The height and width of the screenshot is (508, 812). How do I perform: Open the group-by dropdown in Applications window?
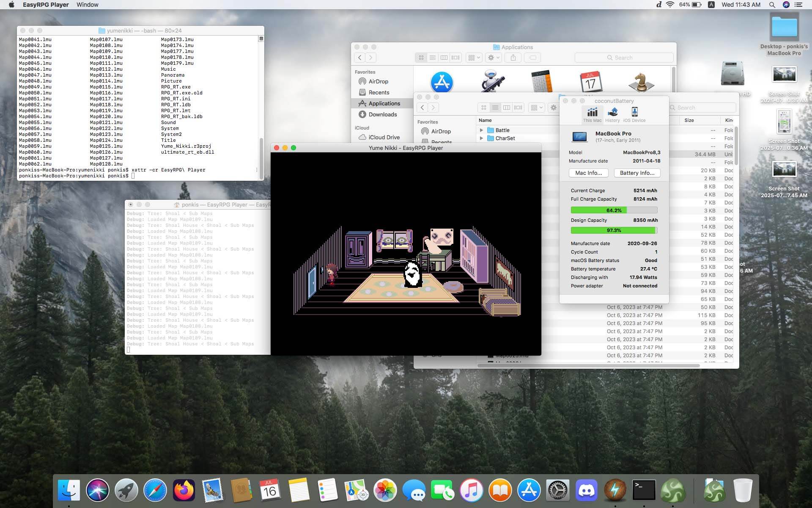(474, 58)
